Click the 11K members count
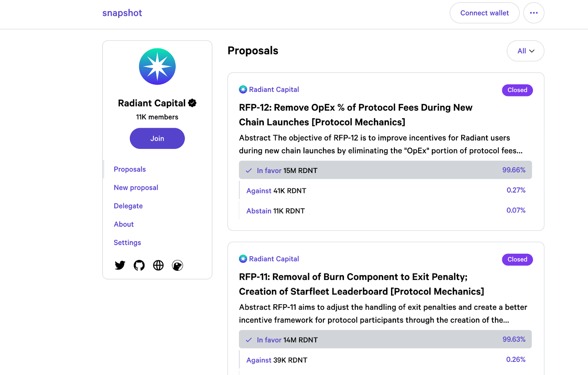Image resolution: width=588 pixels, height=375 pixels. pyautogui.click(x=157, y=117)
